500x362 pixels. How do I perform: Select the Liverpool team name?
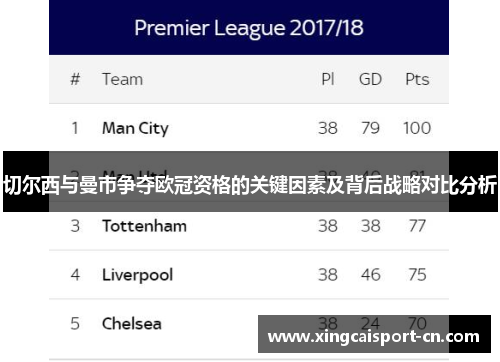137,275
